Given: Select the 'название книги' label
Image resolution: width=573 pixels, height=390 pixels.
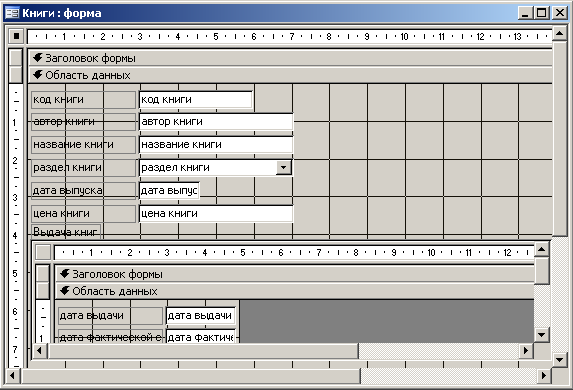Looking at the screenshot, I should [83, 145].
